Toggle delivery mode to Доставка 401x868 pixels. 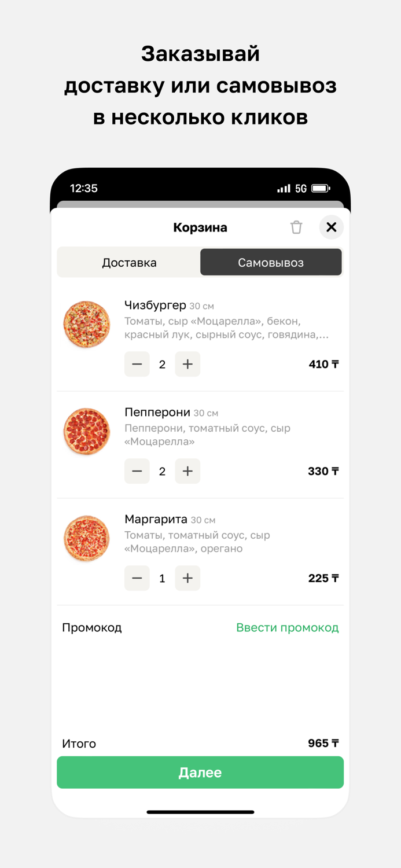[128, 262]
